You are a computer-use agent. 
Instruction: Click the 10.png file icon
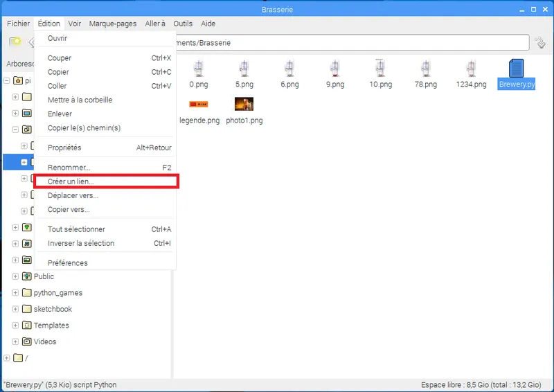tap(380, 69)
